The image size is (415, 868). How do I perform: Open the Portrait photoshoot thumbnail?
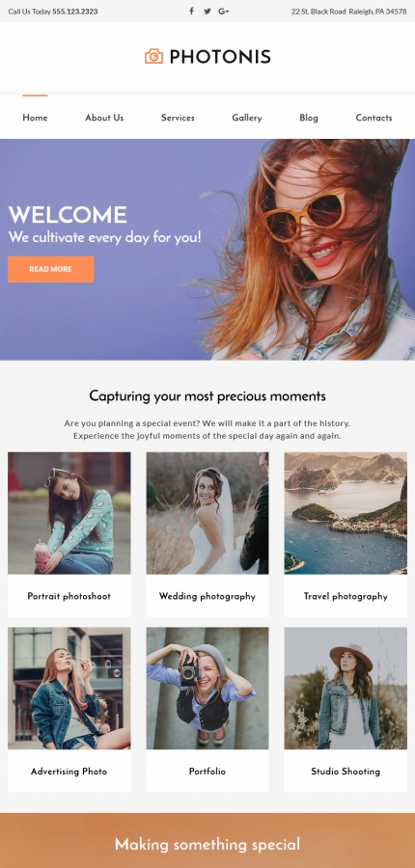[69, 513]
